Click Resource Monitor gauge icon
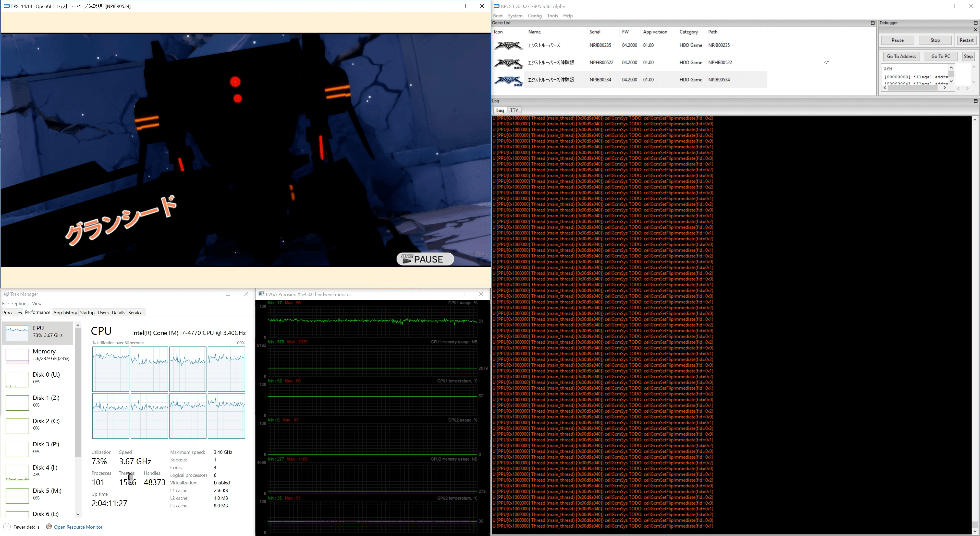Image resolution: width=980 pixels, height=536 pixels. click(x=49, y=527)
